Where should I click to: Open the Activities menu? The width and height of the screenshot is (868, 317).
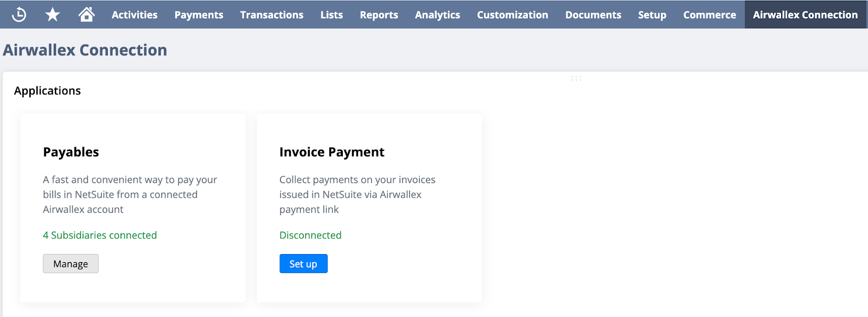click(x=135, y=15)
